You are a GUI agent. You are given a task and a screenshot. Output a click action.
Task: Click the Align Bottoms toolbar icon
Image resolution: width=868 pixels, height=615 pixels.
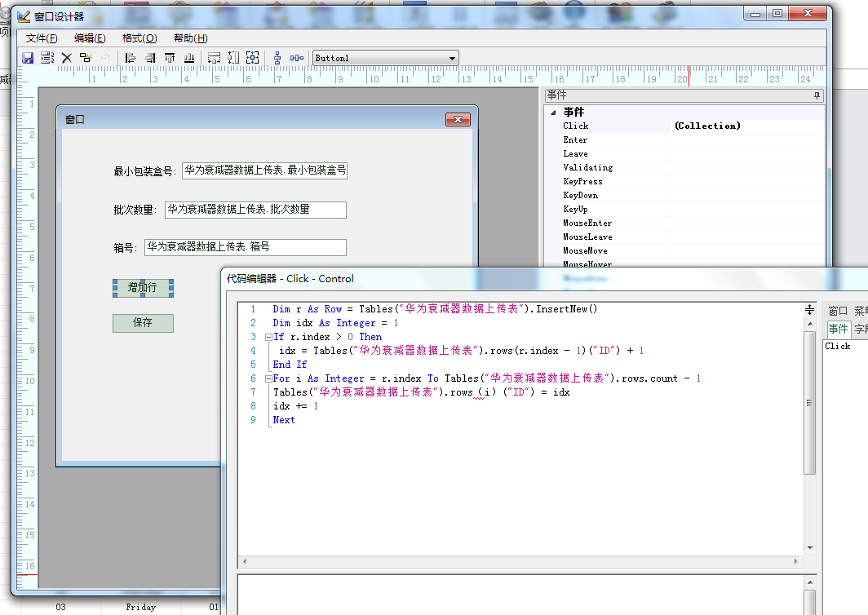[x=189, y=58]
